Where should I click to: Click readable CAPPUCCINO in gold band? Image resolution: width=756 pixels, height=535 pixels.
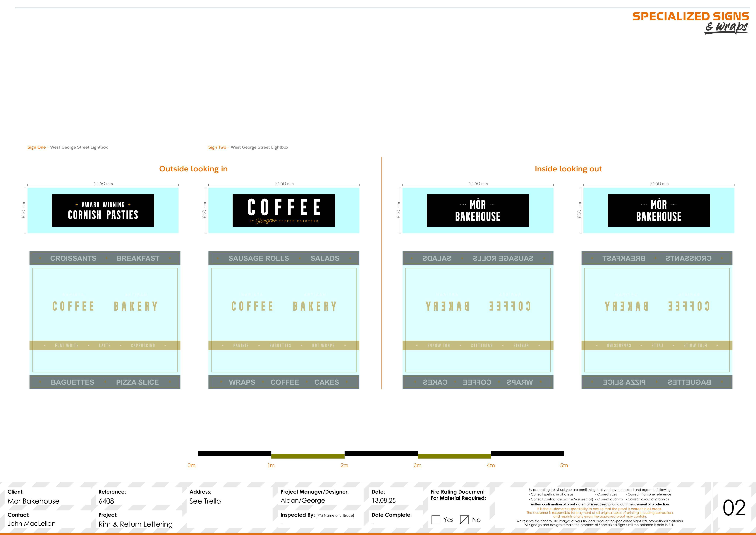click(143, 346)
